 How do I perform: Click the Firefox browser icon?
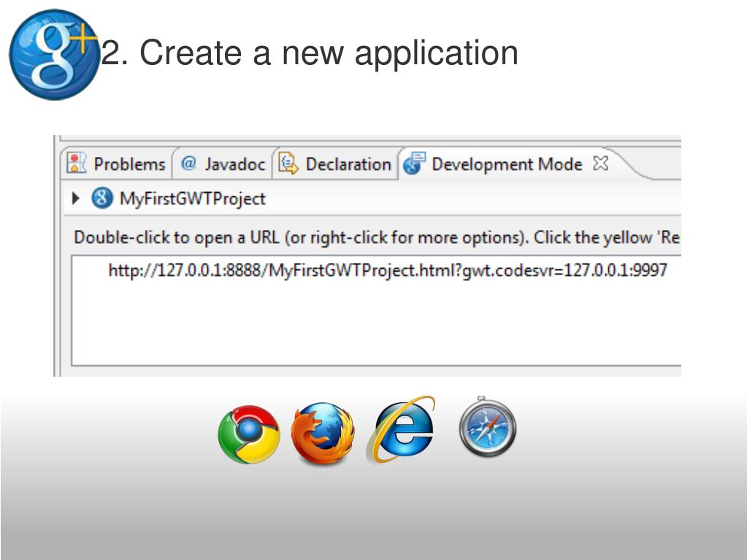coord(323,433)
